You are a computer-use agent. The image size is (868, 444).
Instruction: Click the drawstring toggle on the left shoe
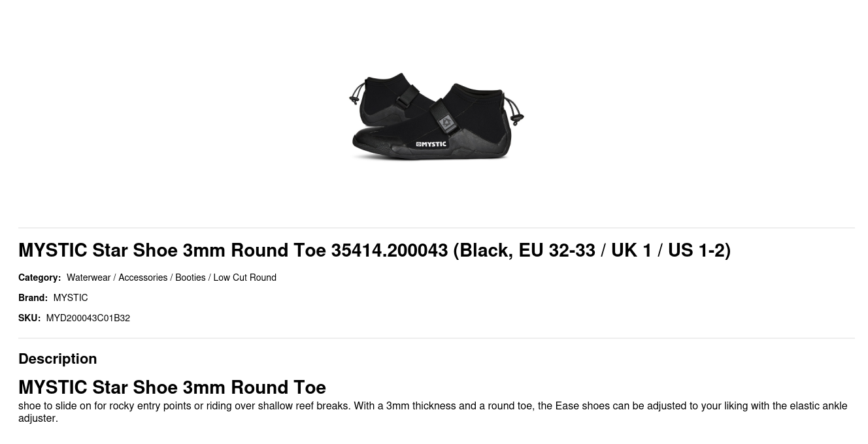point(354,99)
